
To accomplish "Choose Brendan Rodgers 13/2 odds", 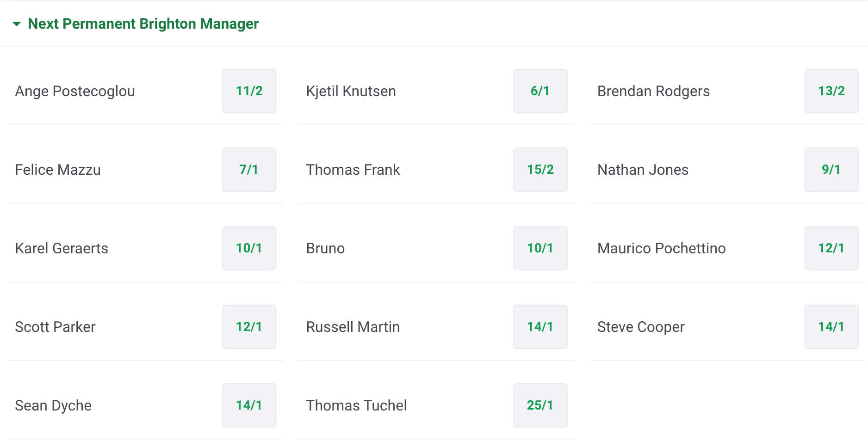I will (x=831, y=91).
